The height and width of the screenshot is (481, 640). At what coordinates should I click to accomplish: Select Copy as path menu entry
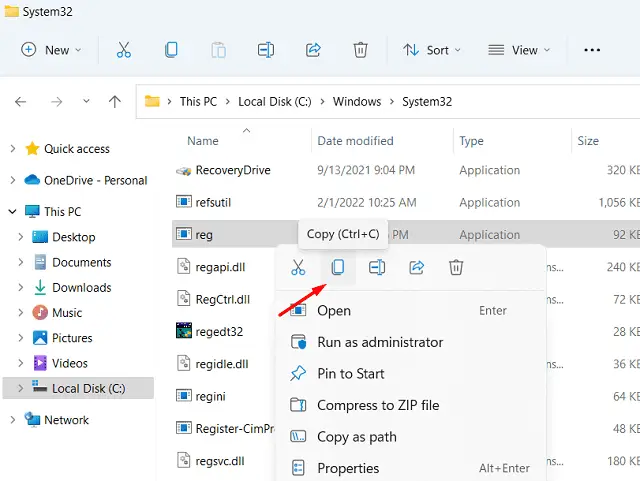[x=356, y=437]
